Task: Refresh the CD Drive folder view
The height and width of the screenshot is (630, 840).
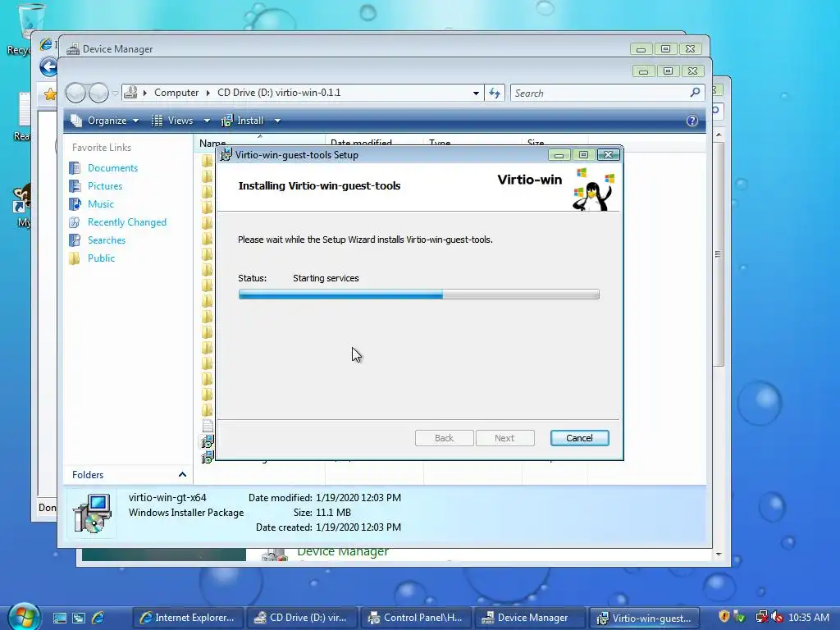Action: (x=495, y=93)
